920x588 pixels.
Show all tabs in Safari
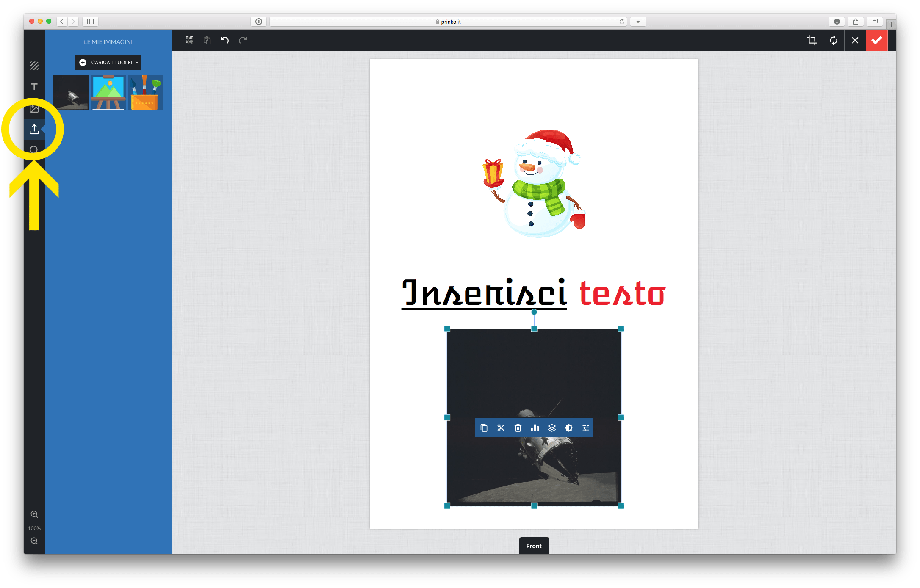click(875, 22)
